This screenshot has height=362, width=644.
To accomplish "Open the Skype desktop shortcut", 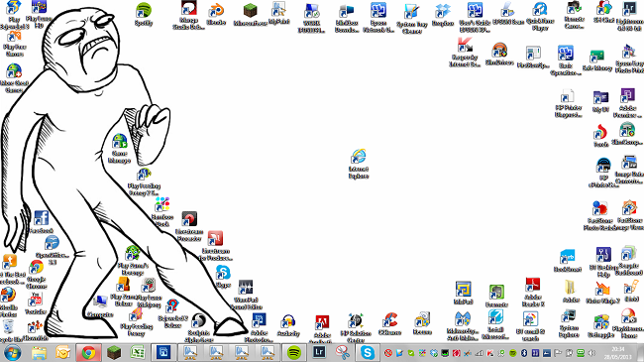I will (223, 276).
